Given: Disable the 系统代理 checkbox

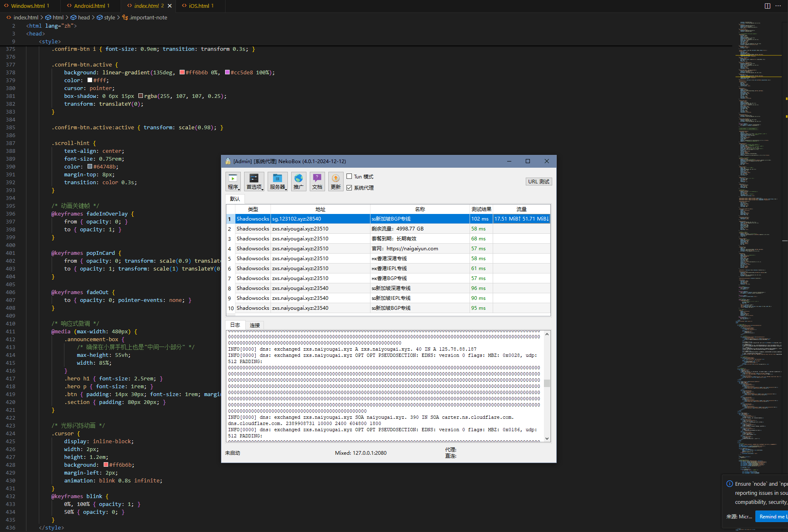Looking at the screenshot, I should pos(349,188).
